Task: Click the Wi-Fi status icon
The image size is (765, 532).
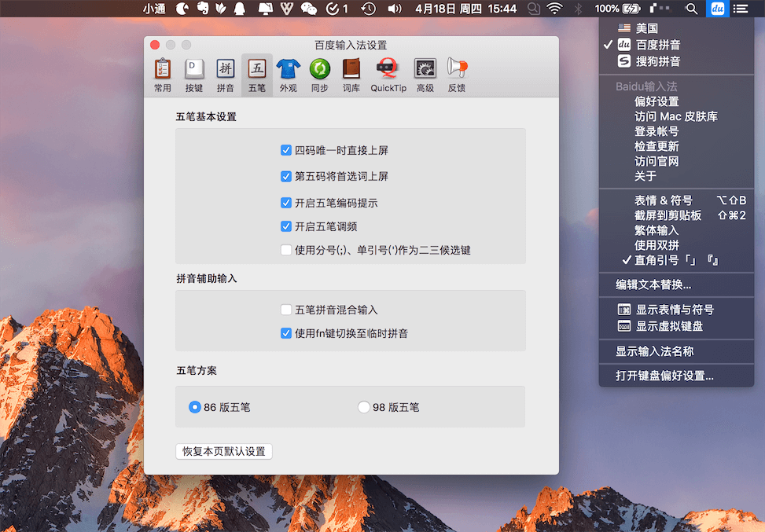Action: click(555, 9)
